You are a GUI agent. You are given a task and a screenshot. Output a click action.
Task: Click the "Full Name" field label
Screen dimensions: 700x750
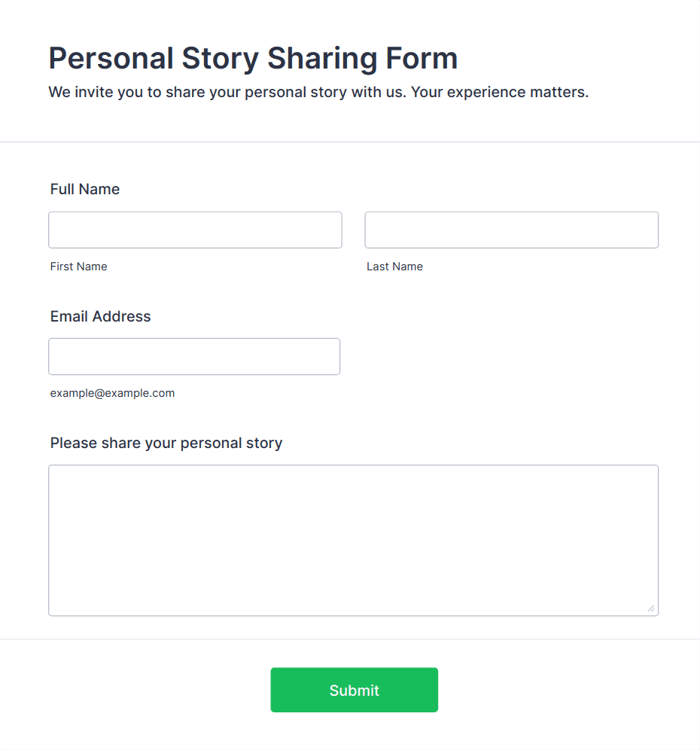click(85, 189)
